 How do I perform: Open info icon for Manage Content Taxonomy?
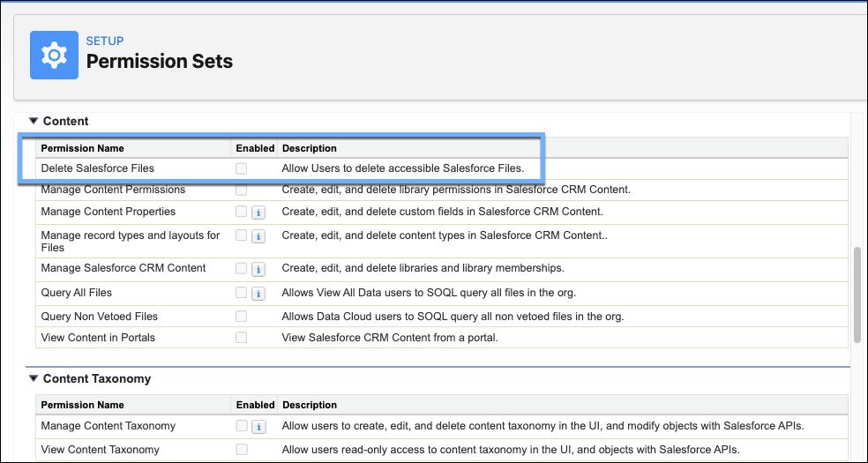(x=258, y=427)
